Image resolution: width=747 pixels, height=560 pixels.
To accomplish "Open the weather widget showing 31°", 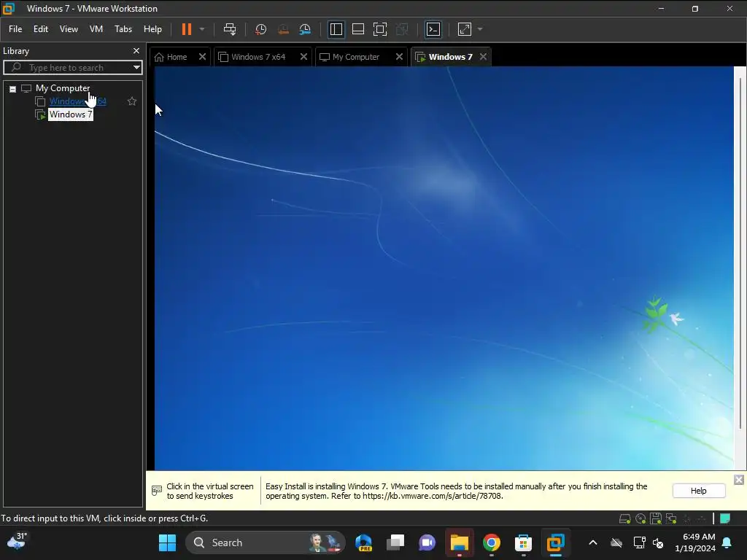I will tap(17, 542).
